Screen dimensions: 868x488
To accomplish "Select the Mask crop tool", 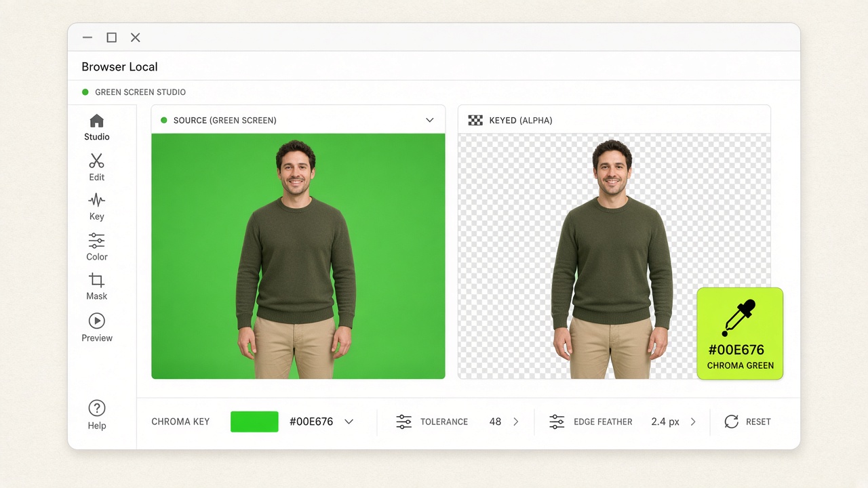I will coord(97,287).
